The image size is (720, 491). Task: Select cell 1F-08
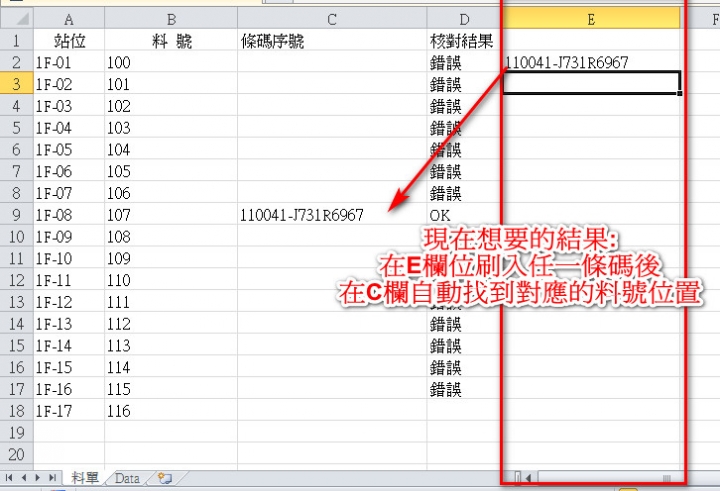69,214
